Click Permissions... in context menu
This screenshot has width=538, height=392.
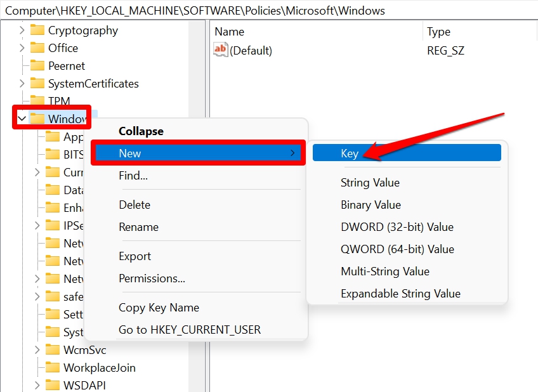[x=152, y=278]
